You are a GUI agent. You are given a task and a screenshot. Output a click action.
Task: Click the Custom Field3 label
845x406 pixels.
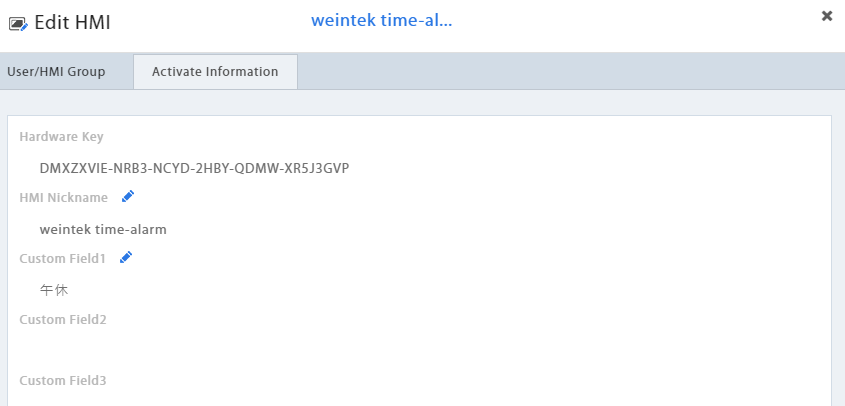(x=63, y=381)
